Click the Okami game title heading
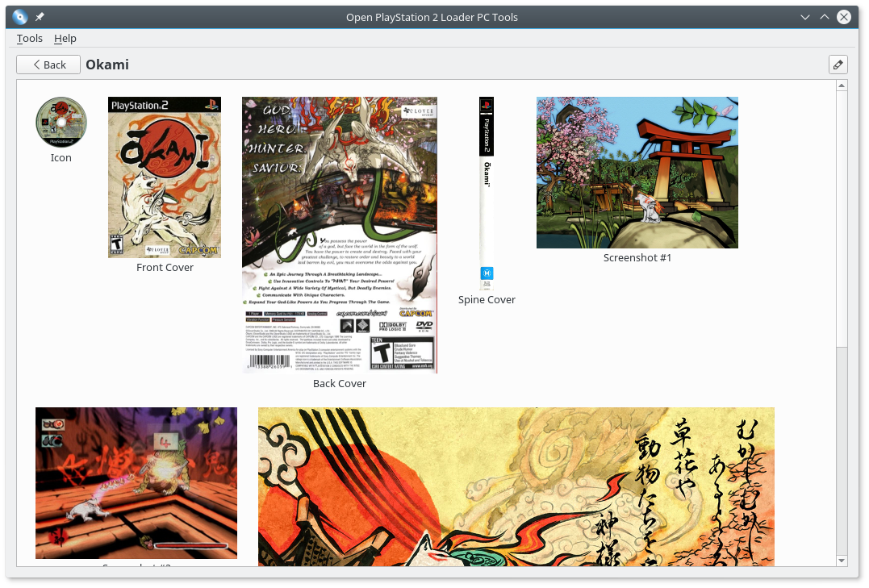 point(107,65)
